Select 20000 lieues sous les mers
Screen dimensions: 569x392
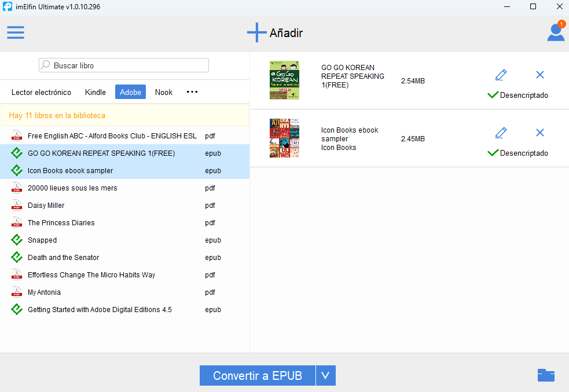point(125,188)
